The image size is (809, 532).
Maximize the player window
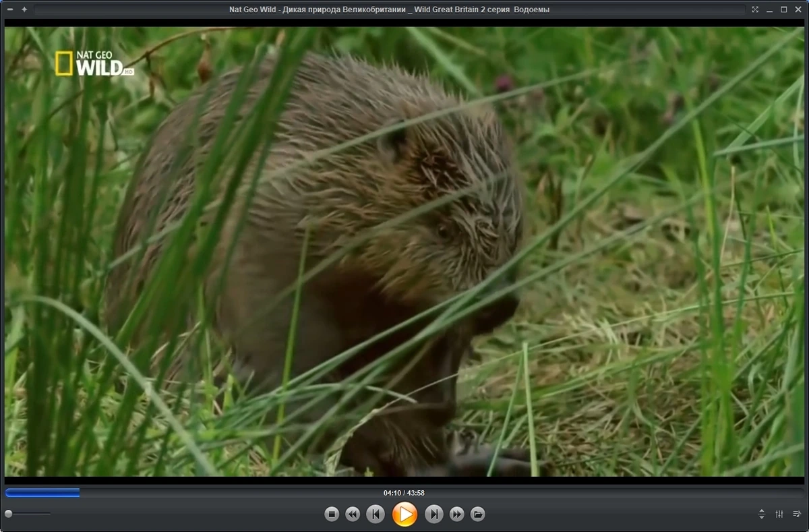(x=784, y=9)
